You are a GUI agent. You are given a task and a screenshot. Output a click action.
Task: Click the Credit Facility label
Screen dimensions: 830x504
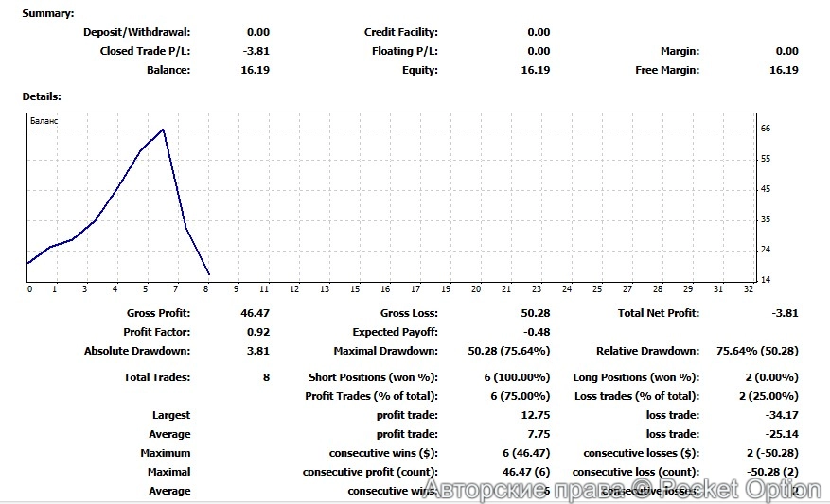pos(400,32)
